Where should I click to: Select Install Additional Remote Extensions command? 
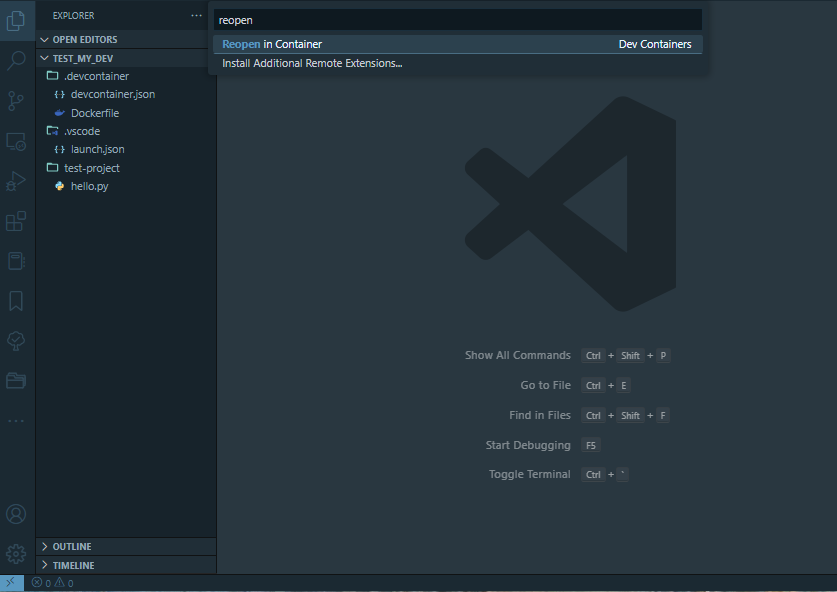tap(457, 63)
